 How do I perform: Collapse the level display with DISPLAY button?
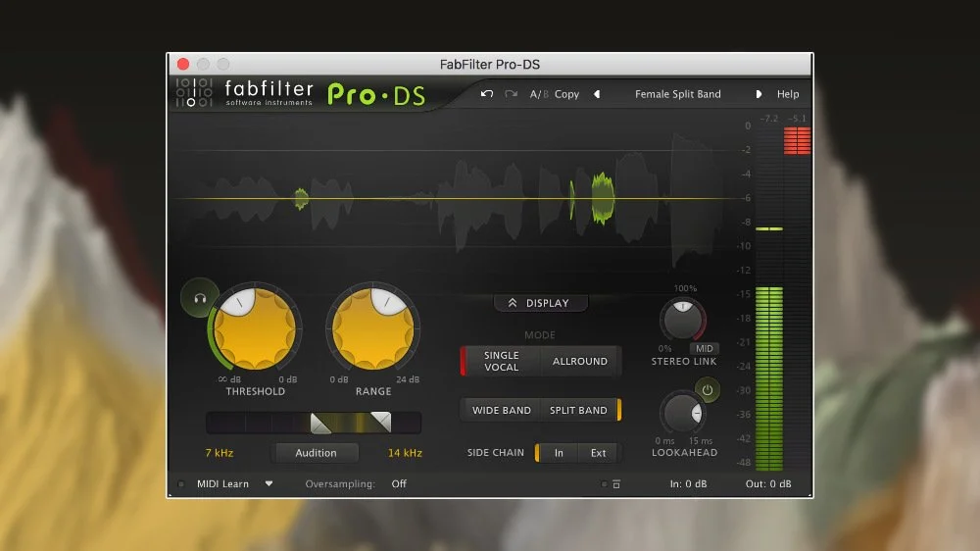click(x=540, y=303)
